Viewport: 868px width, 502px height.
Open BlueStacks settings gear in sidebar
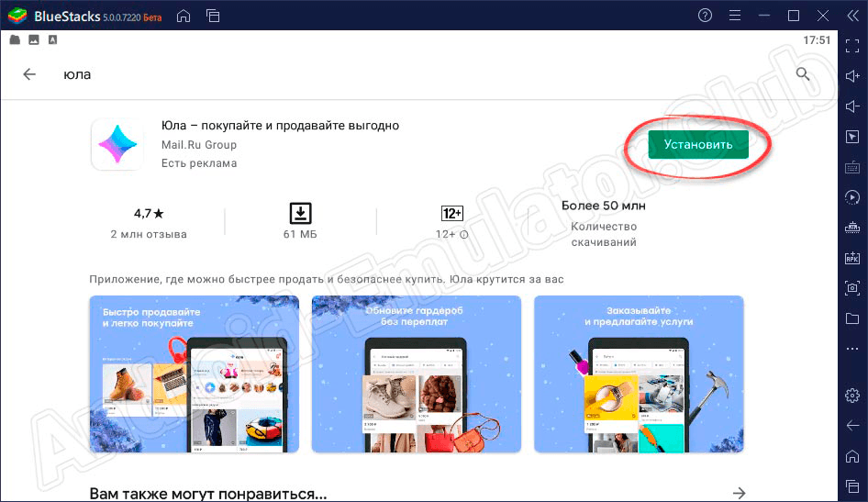tap(852, 396)
